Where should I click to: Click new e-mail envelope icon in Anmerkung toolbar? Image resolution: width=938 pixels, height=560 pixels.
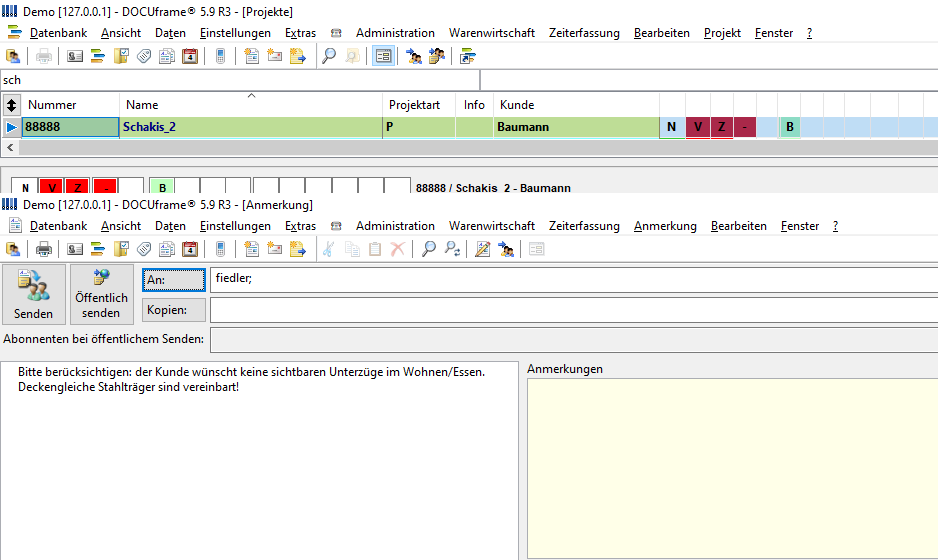[x=275, y=249]
